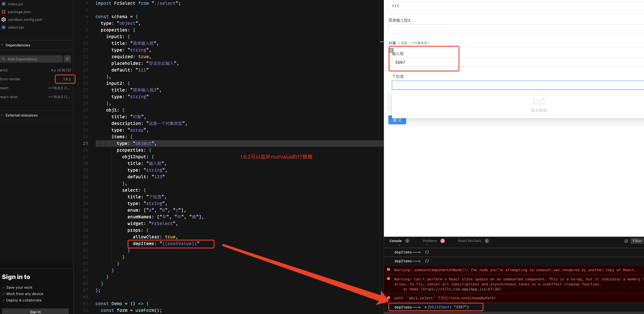
Task: Clear the console with the ban icon
Action: [x=626, y=241]
